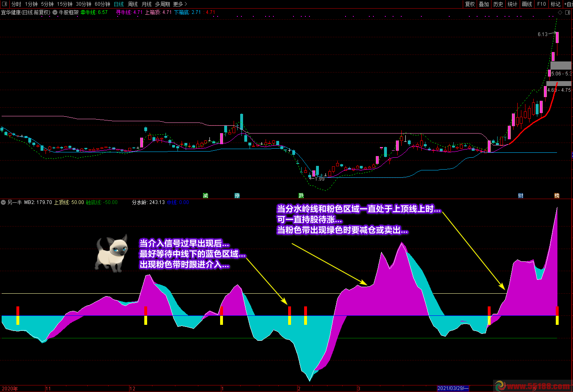Viewport: 573px width, 392px height.
Task: Toggle the 标记 mark option
Action: (555, 4)
